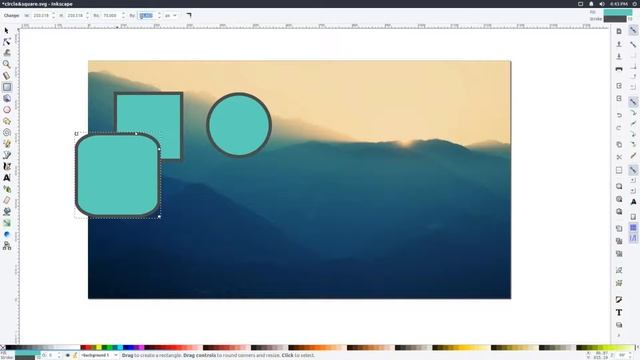This screenshot has height=360, width=640.
Task: Click the Copy icon in commands bar
Action: click(619, 144)
